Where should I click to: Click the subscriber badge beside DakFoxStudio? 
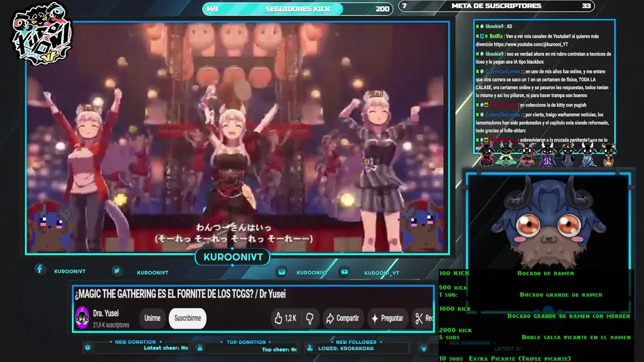[487, 105]
